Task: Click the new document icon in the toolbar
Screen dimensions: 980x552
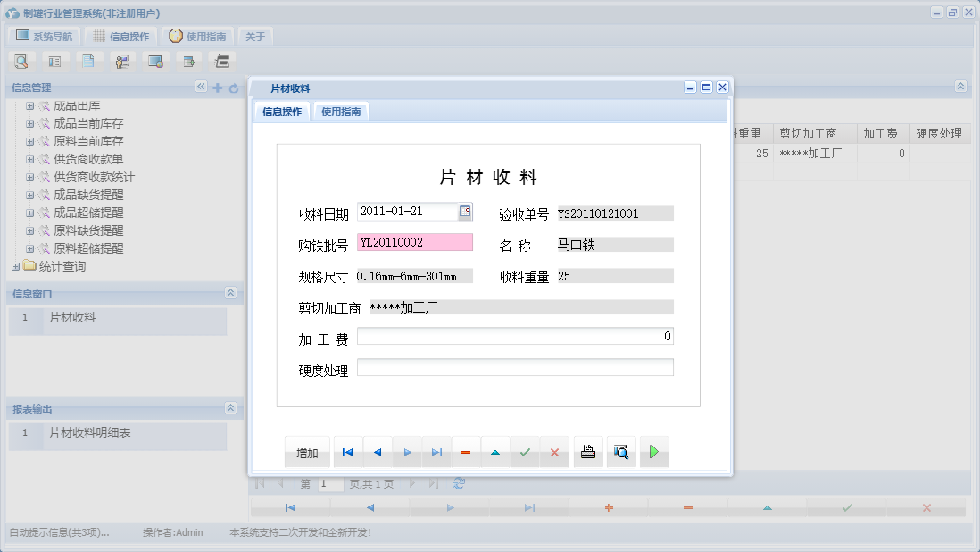Action: [89, 61]
